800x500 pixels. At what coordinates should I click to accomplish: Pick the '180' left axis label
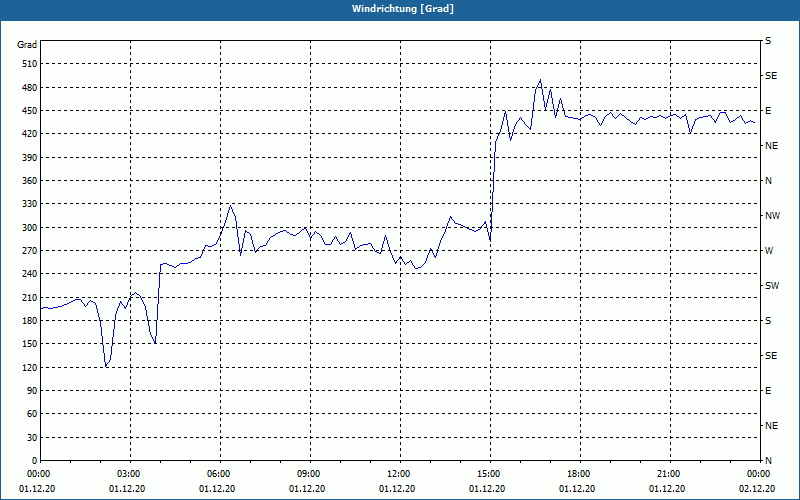(x=30, y=321)
